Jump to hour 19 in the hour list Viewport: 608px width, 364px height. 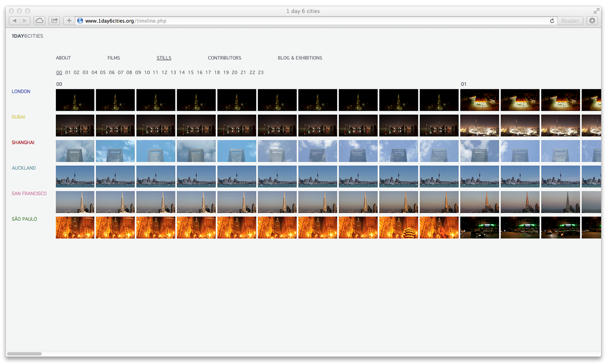pyautogui.click(x=226, y=73)
